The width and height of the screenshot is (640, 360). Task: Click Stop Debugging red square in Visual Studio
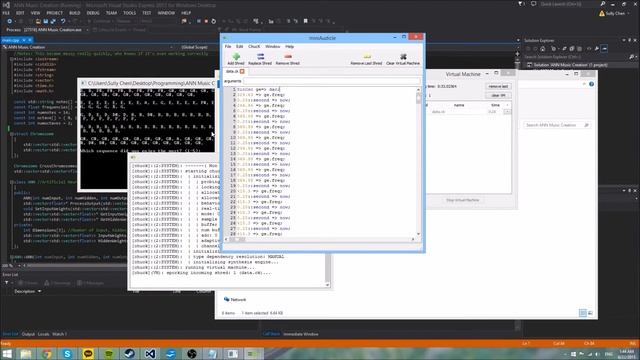pyautogui.click(x=206, y=21)
